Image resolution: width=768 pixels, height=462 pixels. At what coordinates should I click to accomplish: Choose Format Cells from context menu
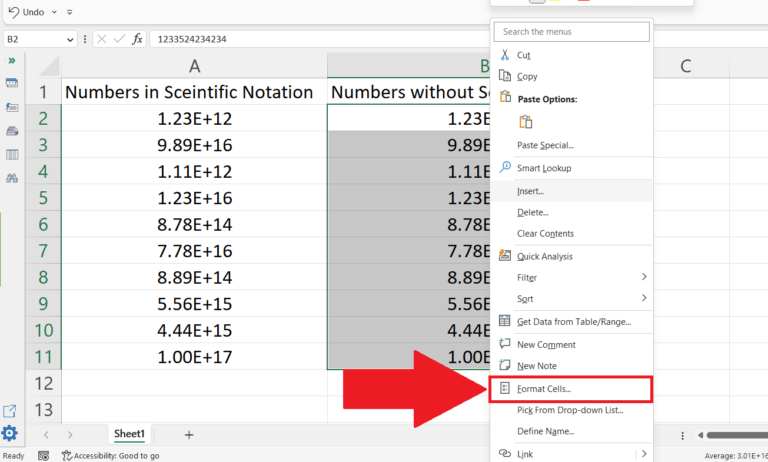(544, 388)
